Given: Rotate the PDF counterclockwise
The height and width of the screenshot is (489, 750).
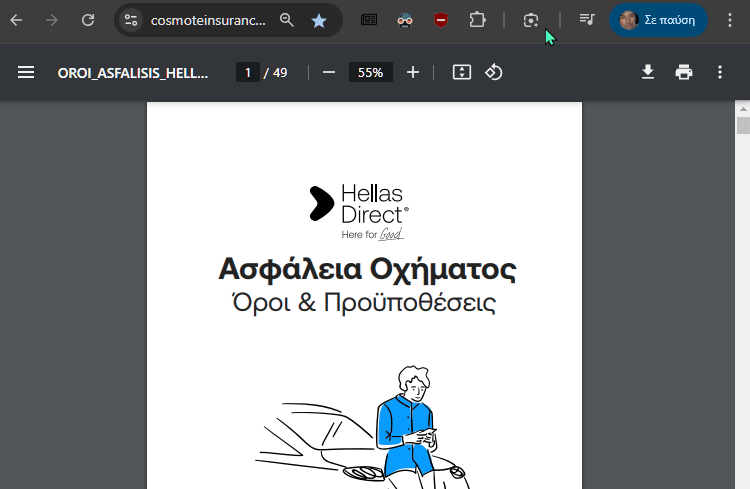Looking at the screenshot, I should [x=493, y=72].
